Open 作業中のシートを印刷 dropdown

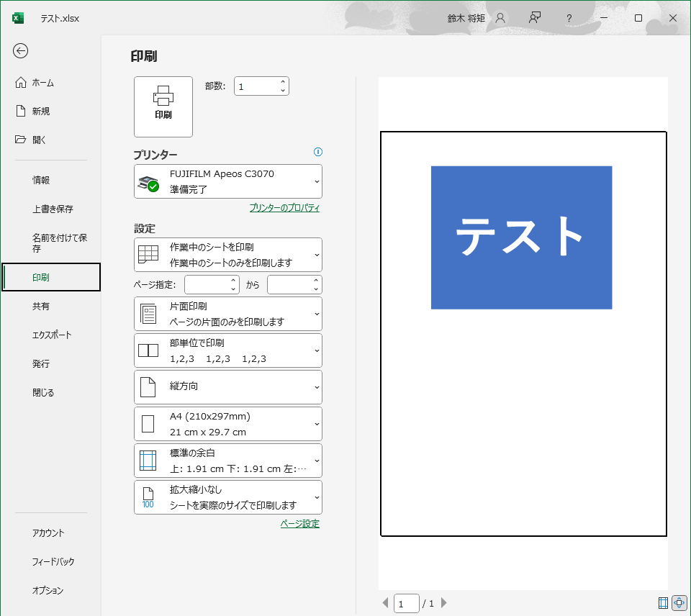228,255
